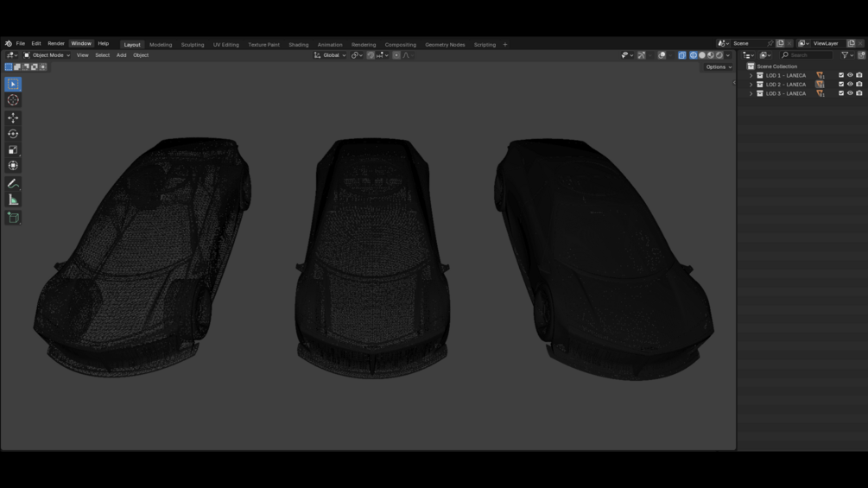The image size is (868, 488).
Task: Expand LOD 3 - LANICA collection
Action: coord(751,93)
